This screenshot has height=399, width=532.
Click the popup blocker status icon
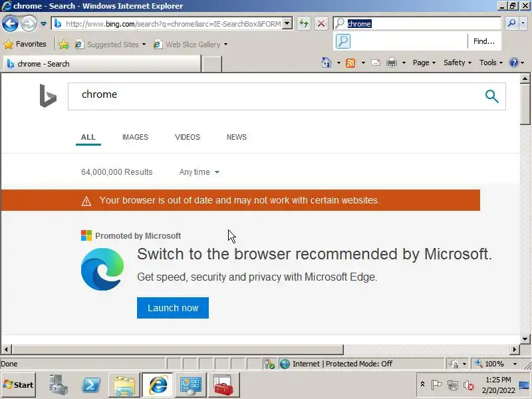(269, 364)
